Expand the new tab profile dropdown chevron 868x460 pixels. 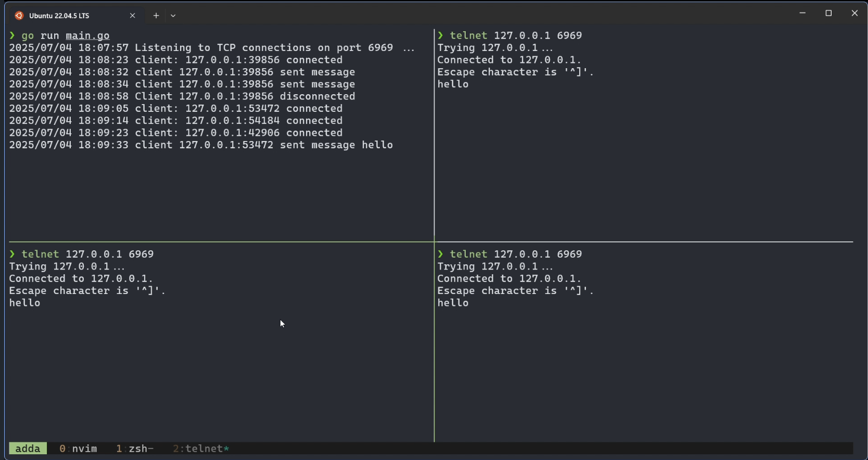[173, 16]
